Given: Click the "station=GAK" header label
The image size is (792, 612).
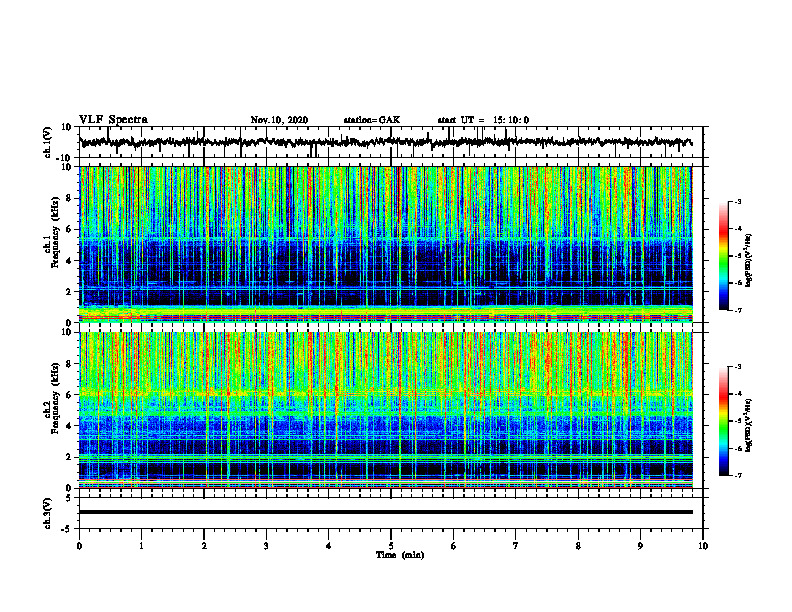Looking at the screenshot, I should coord(372,120).
